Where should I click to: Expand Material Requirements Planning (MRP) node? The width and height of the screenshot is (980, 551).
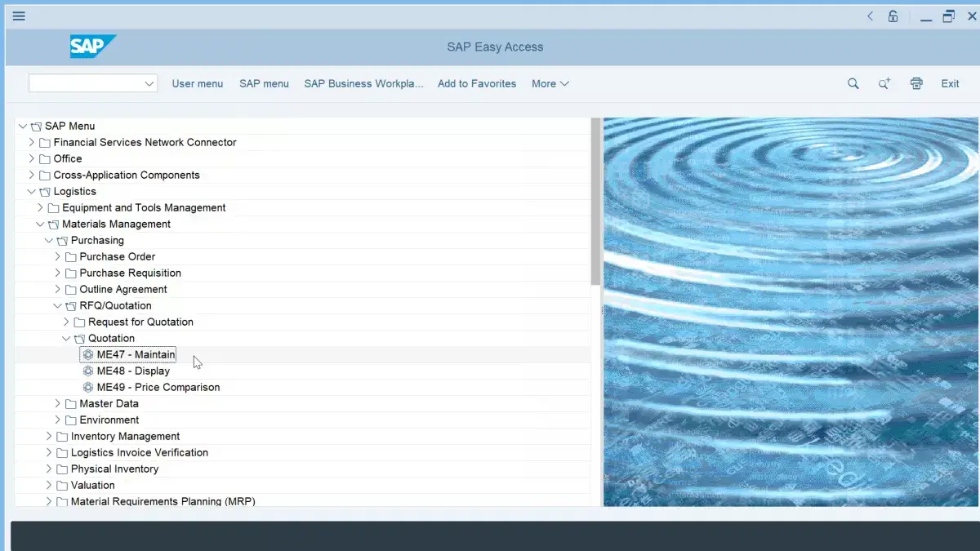click(x=49, y=501)
